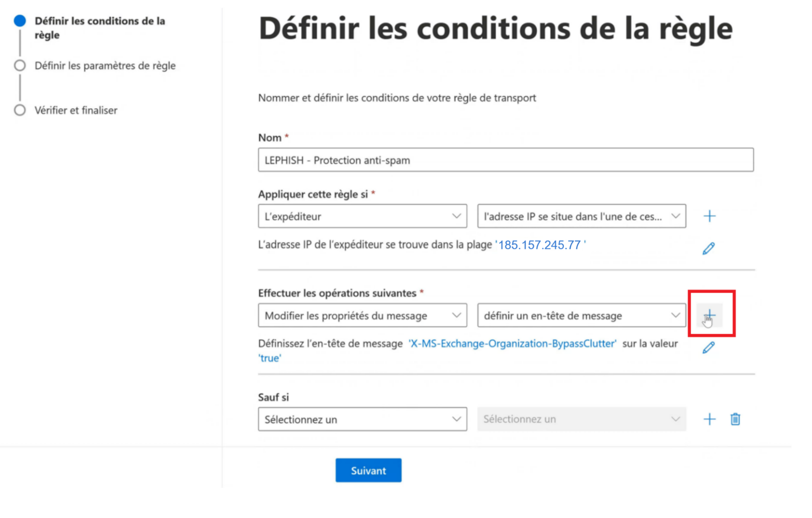The height and width of the screenshot is (518, 812).
Task: Click the 'X-MS-Exchange-Organization-BypassClutter' header link
Action: pyautogui.click(x=512, y=344)
